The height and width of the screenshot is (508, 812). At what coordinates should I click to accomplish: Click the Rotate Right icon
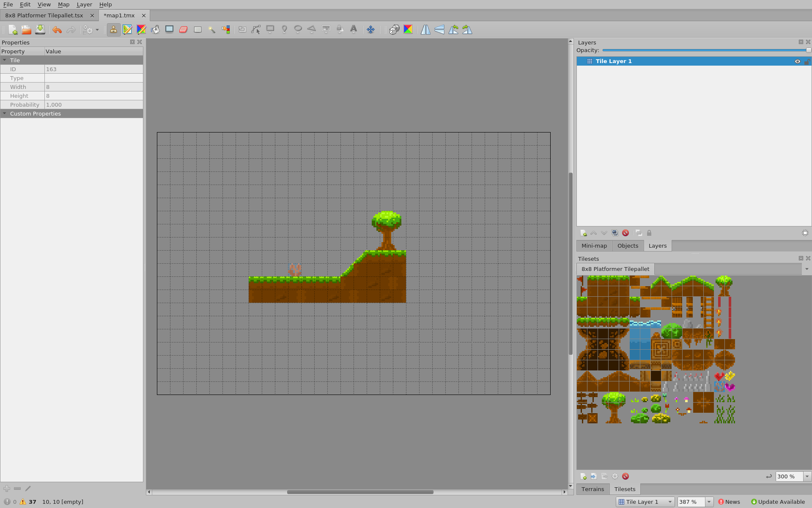pos(467,30)
